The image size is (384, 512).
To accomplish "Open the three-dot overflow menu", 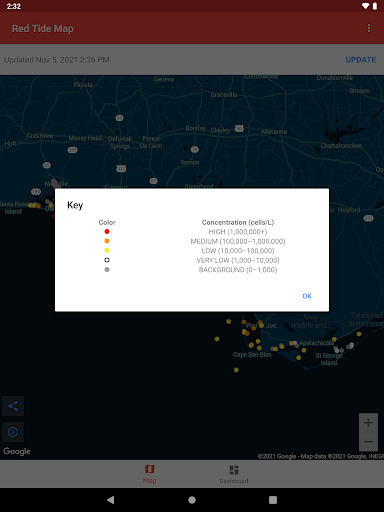I will 369,28.
